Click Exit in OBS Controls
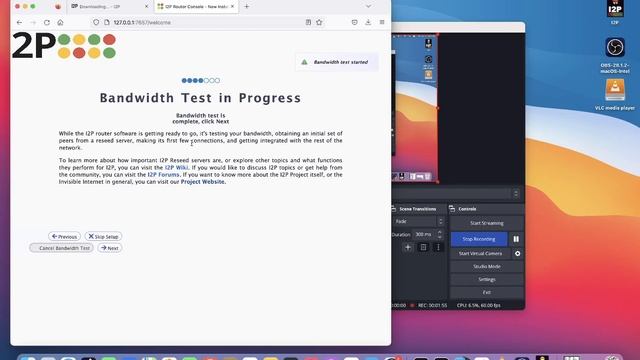This screenshot has height=360, width=640. tap(487, 292)
